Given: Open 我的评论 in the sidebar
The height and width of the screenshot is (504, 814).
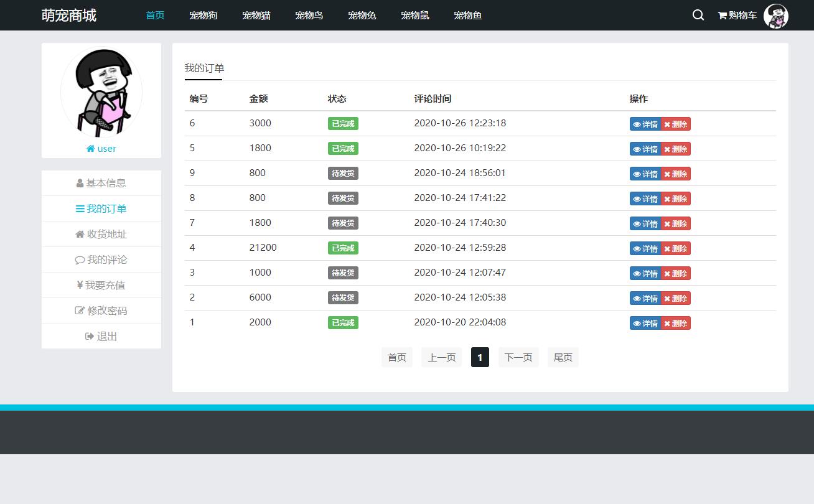Looking at the screenshot, I should (x=101, y=259).
